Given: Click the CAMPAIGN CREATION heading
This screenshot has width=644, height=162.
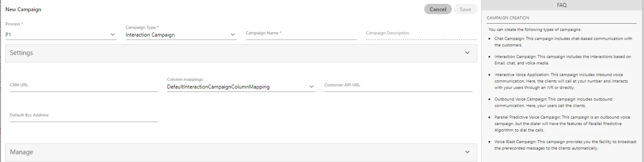Looking at the screenshot, I should click(508, 18).
